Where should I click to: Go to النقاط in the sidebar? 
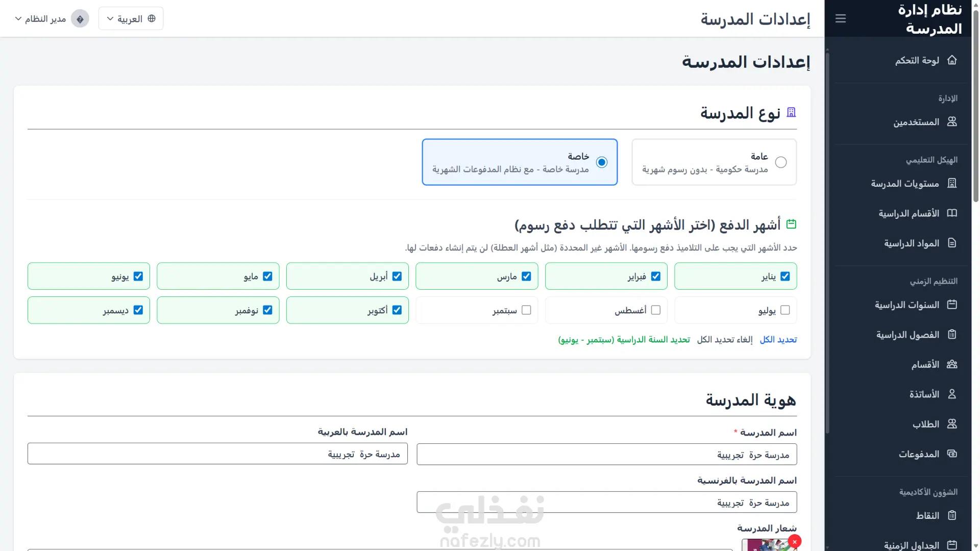pyautogui.click(x=927, y=515)
